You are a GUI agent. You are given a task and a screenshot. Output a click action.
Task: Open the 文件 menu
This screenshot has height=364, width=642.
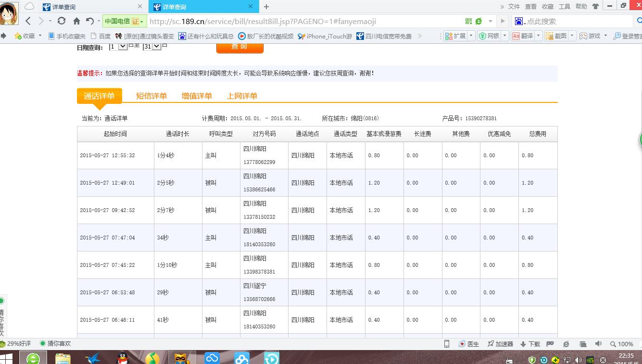click(514, 7)
